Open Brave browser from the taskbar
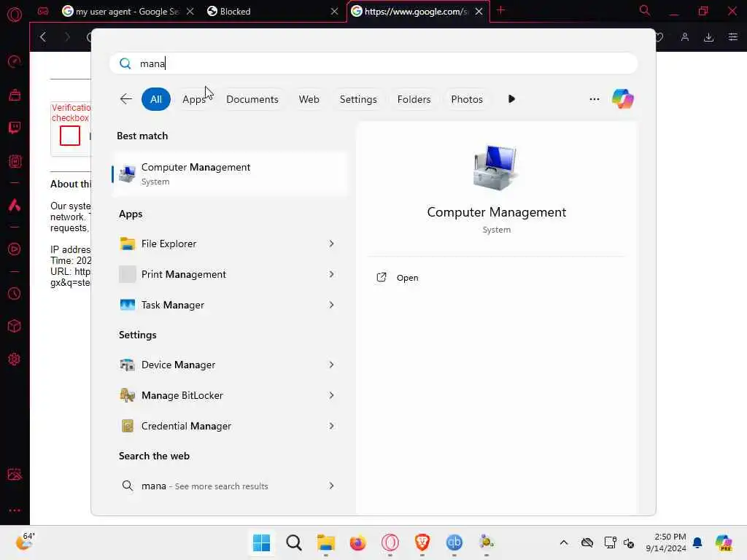This screenshot has height=560, width=747. click(422, 542)
